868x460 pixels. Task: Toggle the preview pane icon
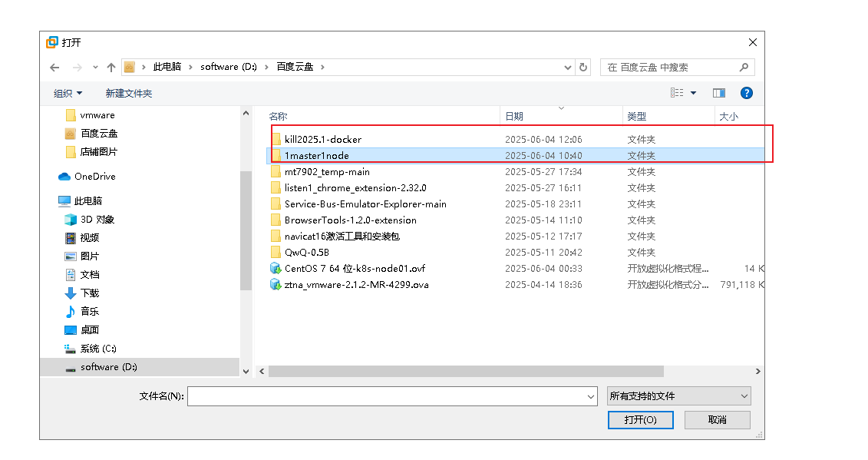coord(719,93)
